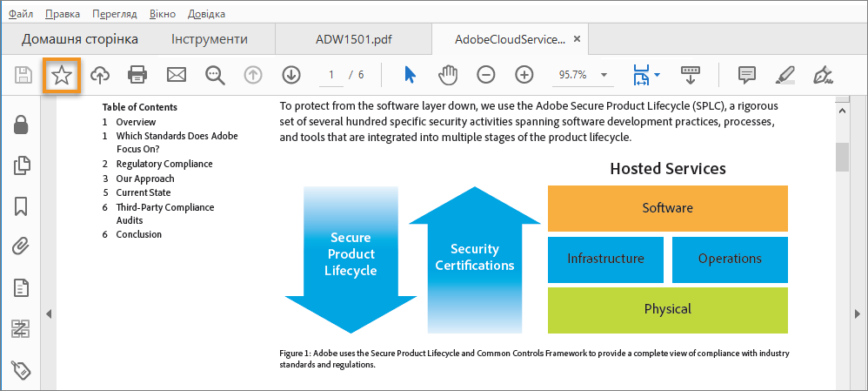Viewport: 868px width, 391px height.
Task: Click the green 'Physical' box
Action: (668, 310)
